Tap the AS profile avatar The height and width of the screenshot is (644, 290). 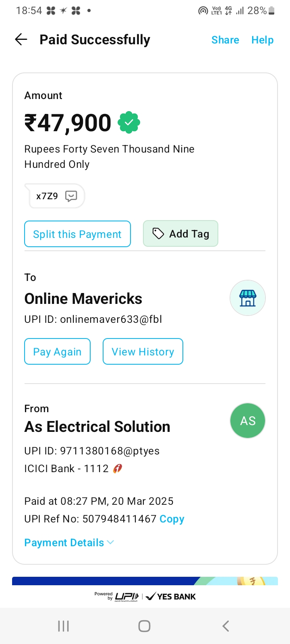(247, 421)
